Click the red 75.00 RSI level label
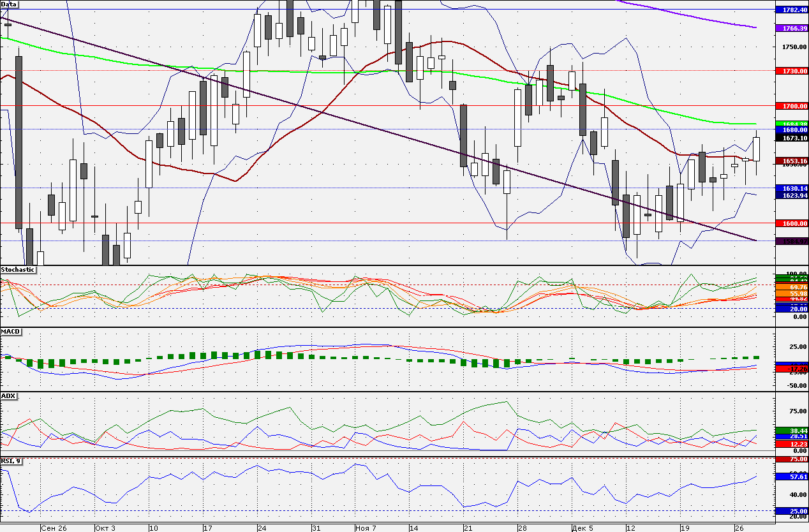This screenshot has width=809, height=532. click(x=791, y=459)
